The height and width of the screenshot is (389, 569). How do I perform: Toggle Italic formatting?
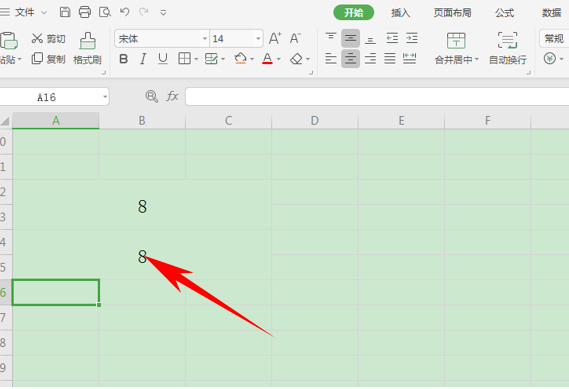point(143,59)
